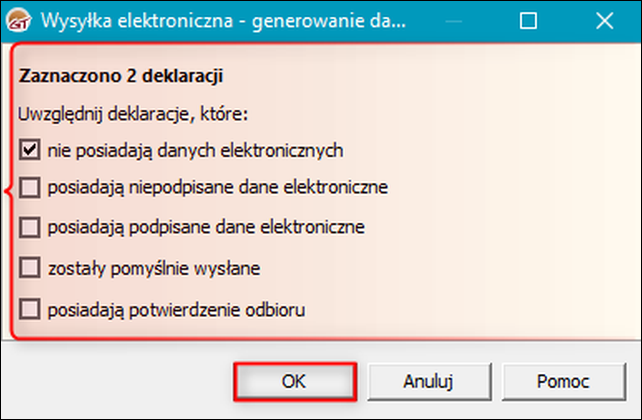Click label text 'posiadają potwierdzenie odbioru'
642x420 pixels.
(x=176, y=309)
